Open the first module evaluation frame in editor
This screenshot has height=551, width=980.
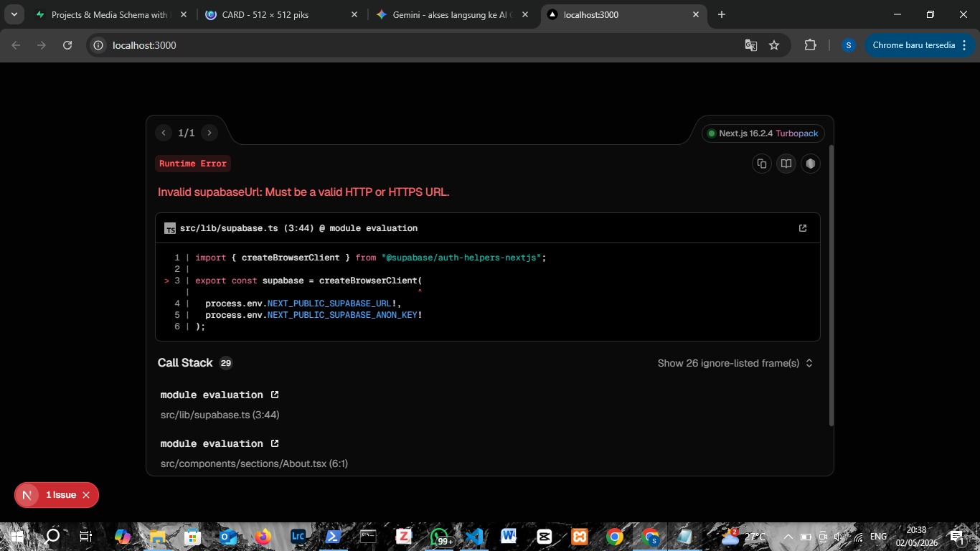pyautogui.click(x=275, y=395)
